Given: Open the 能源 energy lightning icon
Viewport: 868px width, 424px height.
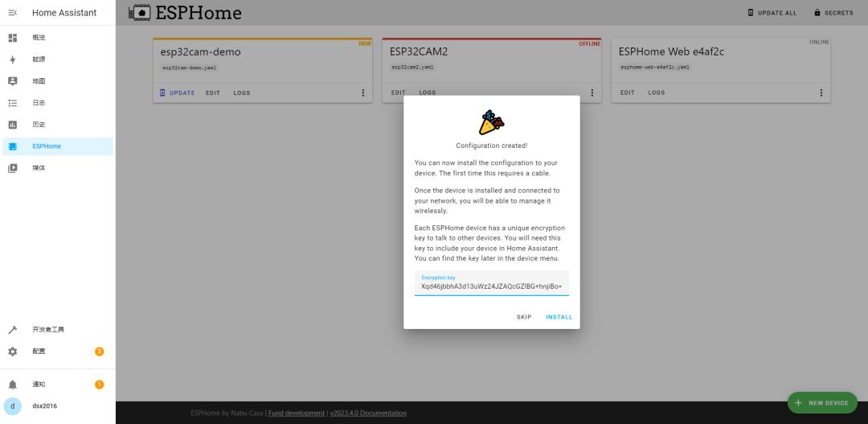Looking at the screenshot, I should (x=12, y=60).
